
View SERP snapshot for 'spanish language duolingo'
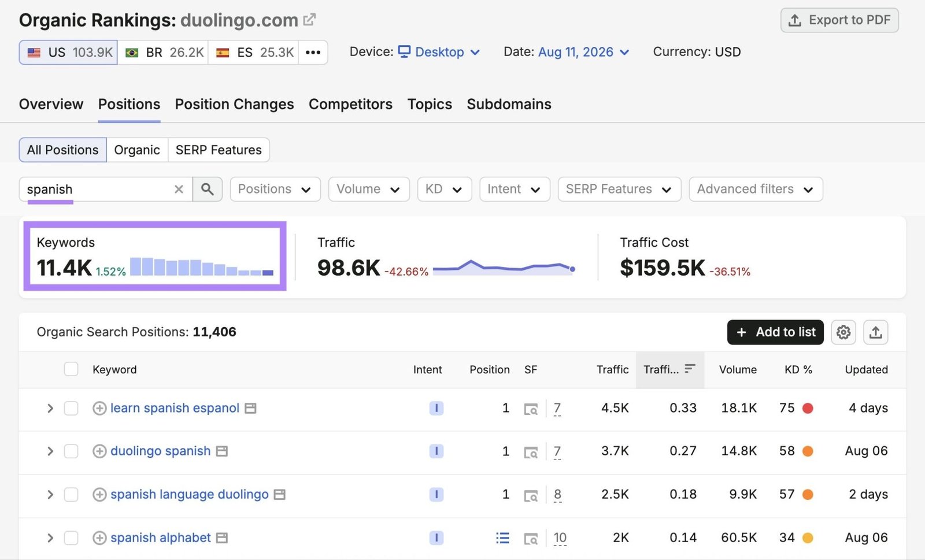(x=531, y=496)
